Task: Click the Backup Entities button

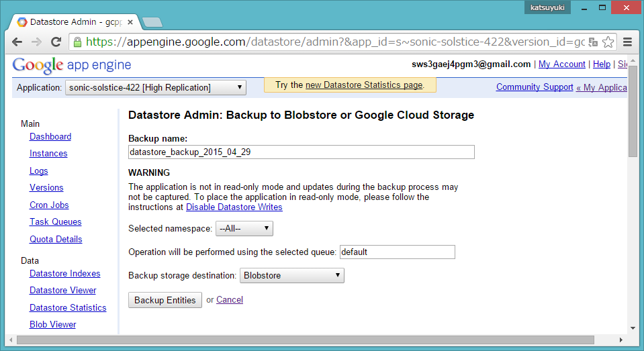Action: click(165, 300)
